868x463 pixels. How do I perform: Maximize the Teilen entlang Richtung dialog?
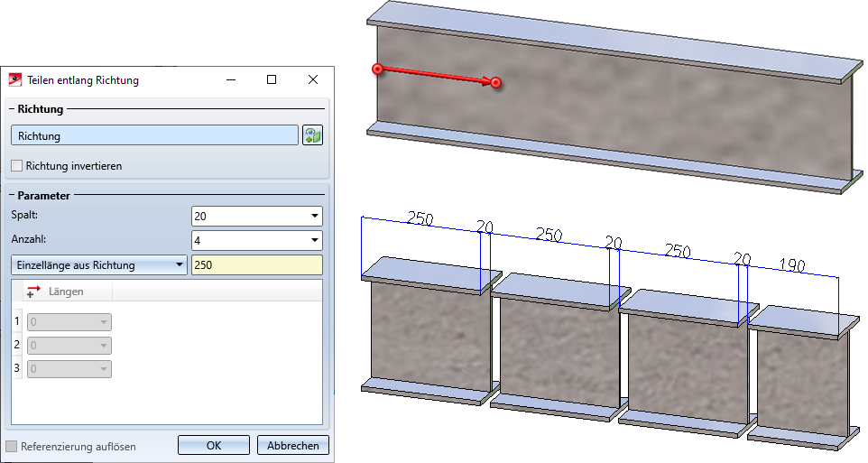(x=272, y=79)
